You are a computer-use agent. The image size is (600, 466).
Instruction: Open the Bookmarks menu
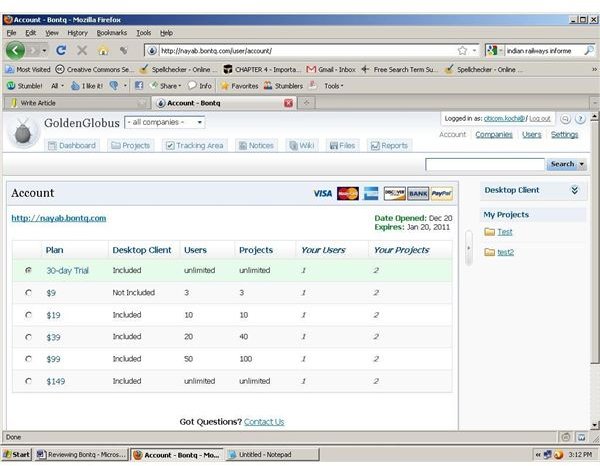click(x=111, y=33)
